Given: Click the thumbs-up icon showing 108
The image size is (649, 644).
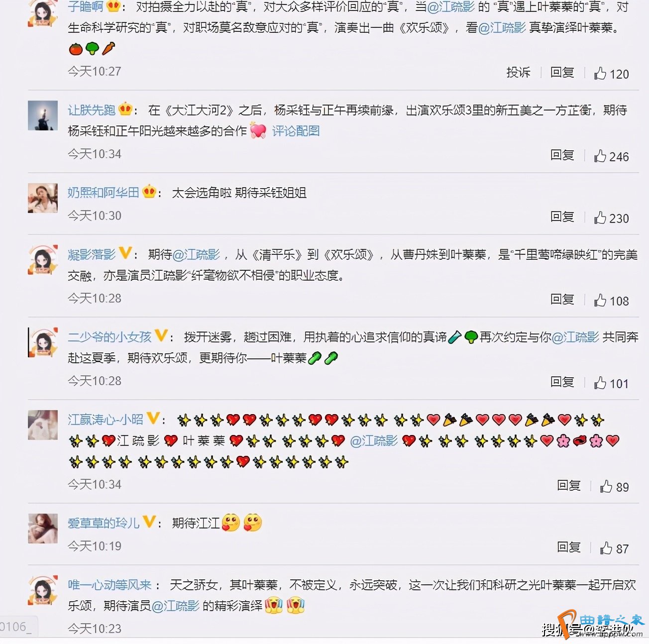Looking at the screenshot, I should click(600, 301).
